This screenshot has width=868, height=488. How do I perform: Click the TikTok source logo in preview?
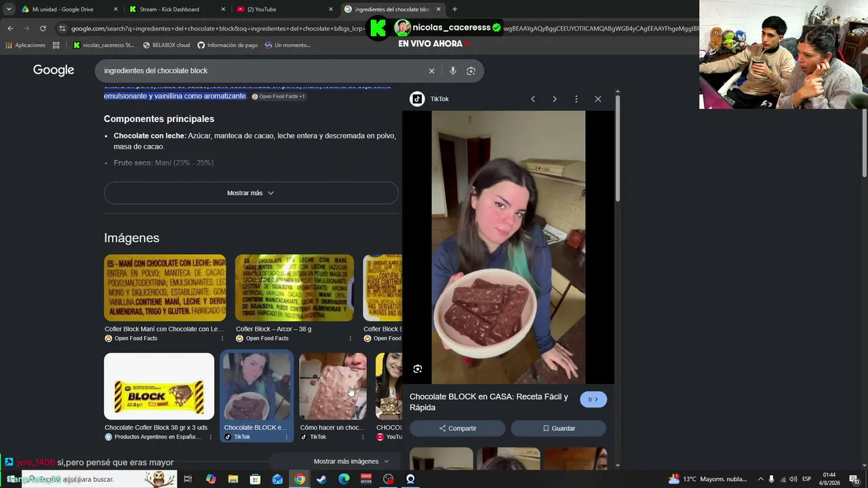coord(417,99)
